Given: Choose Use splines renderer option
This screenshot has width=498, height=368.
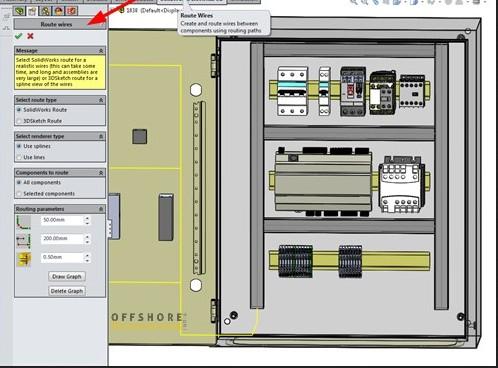Looking at the screenshot, I should pyautogui.click(x=19, y=146).
